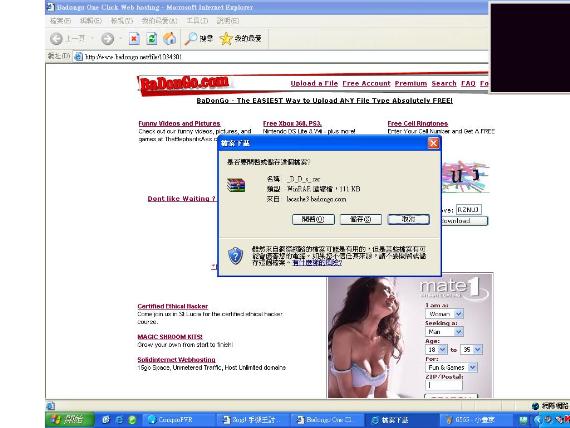570x428 pixels.
Task: Open the File (檔案) menu
Action: tap(60, 21)
